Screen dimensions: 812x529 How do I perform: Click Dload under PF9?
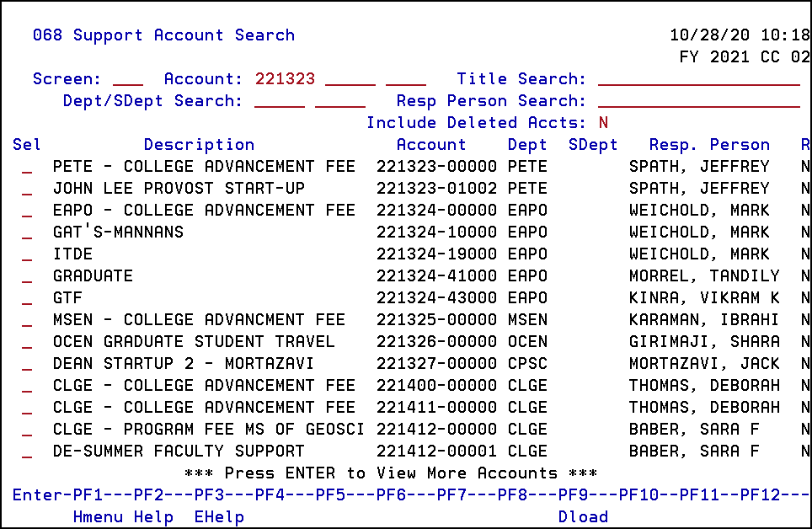[583, 516]
